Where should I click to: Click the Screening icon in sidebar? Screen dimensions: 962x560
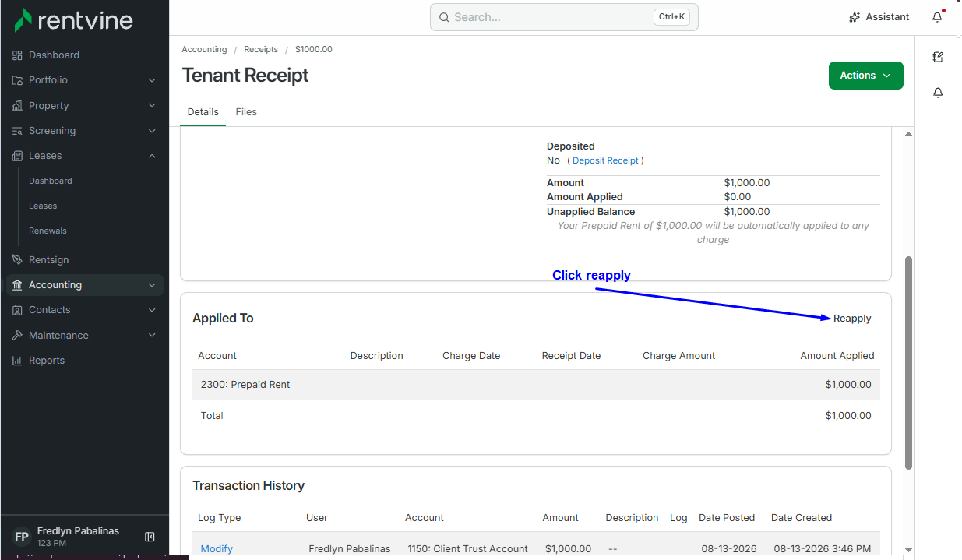[17, 131]
